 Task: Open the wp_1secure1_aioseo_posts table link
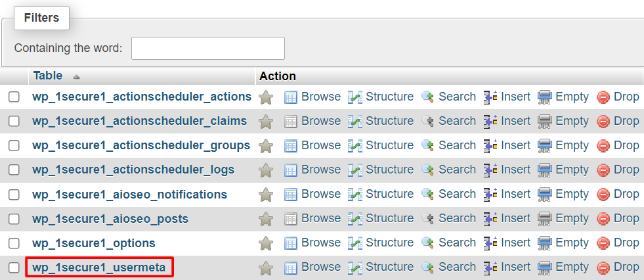(110, 219)
